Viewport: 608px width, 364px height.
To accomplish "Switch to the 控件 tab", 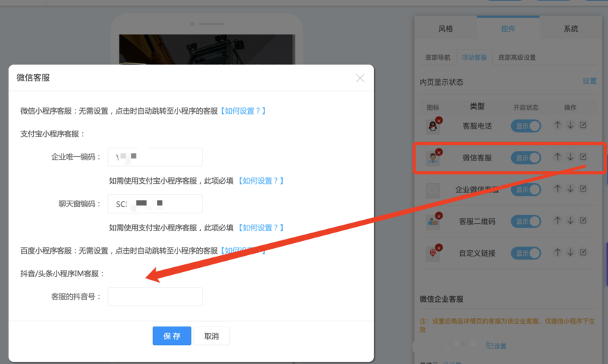I will click(x=508, y=28).
